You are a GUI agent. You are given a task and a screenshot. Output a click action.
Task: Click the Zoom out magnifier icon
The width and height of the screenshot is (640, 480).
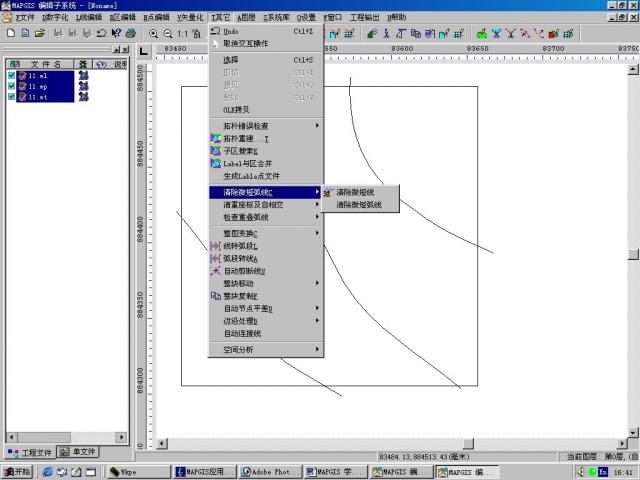[167, 33]
